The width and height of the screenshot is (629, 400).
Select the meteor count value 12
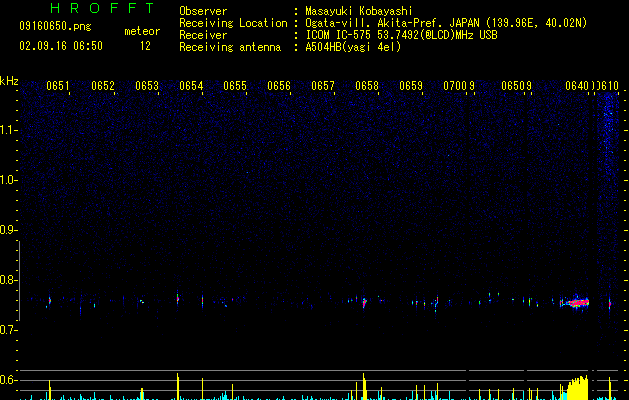tap(145, 46)
